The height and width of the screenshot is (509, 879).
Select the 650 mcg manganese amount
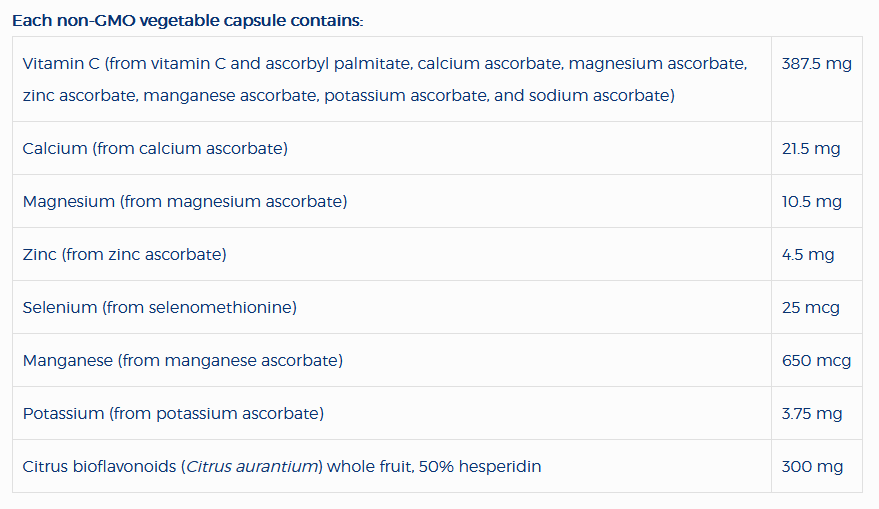pos(816,361)
